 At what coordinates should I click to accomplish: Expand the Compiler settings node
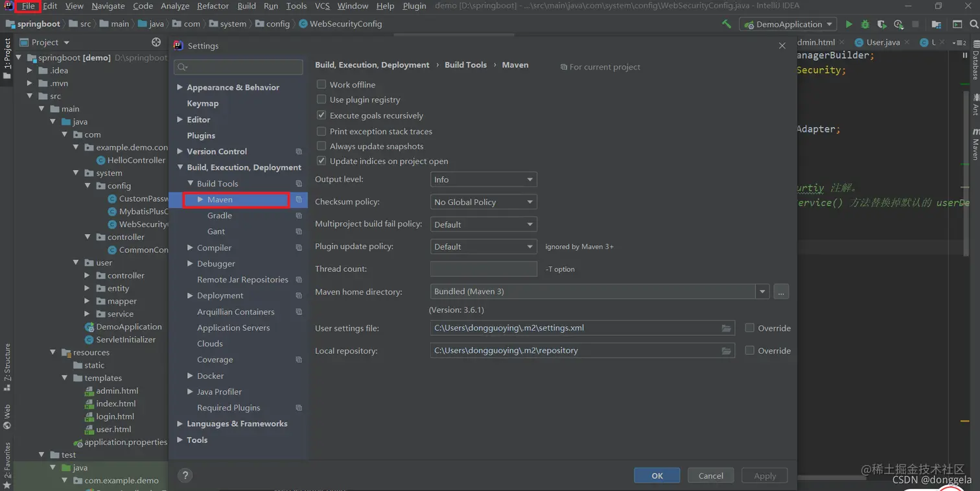(190, 248)
